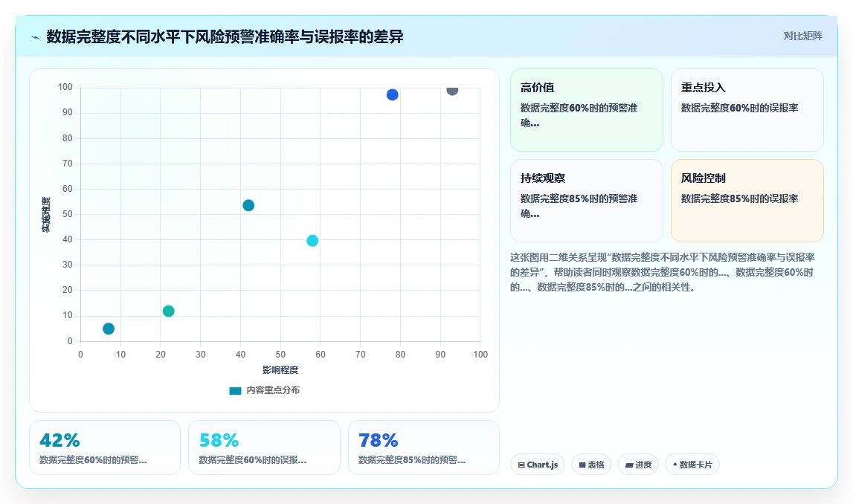Open the 风险控制 quadrant card

coord(747,201)
